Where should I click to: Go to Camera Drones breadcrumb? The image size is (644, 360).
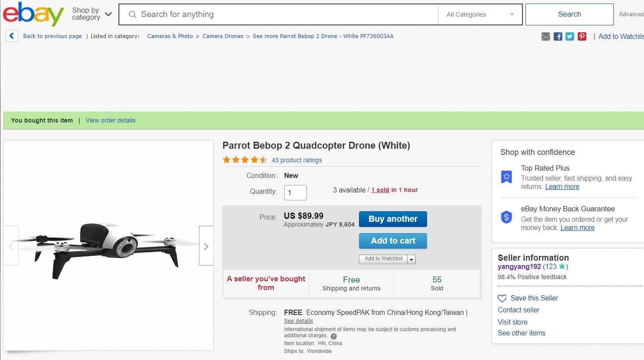[223, 36]
